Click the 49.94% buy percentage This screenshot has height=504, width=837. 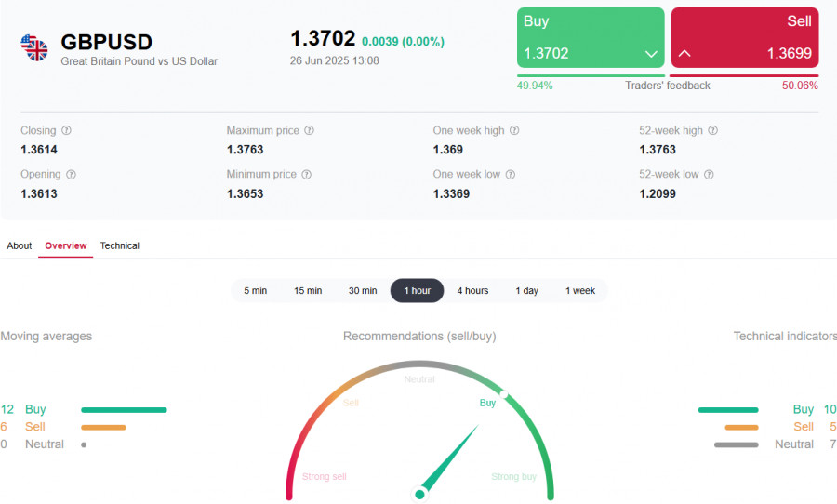tap(535, 86)
